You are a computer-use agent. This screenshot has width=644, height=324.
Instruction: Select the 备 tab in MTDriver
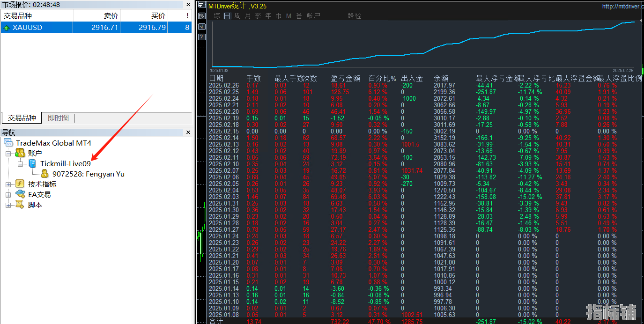(299, 16)
